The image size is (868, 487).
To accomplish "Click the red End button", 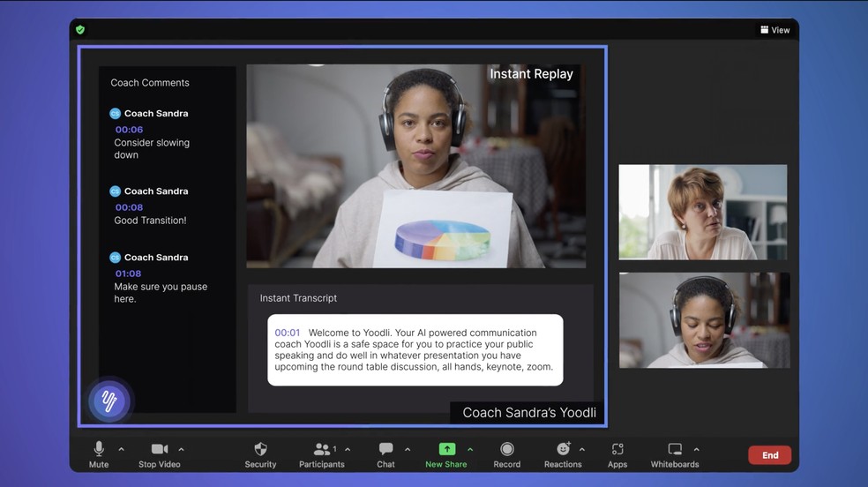I will (x=769, y=455).
